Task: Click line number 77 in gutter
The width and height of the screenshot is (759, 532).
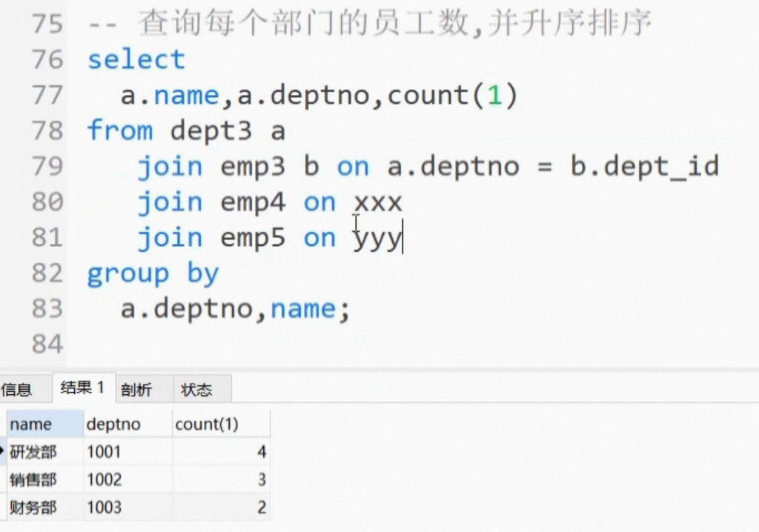Action: [47, 95]
